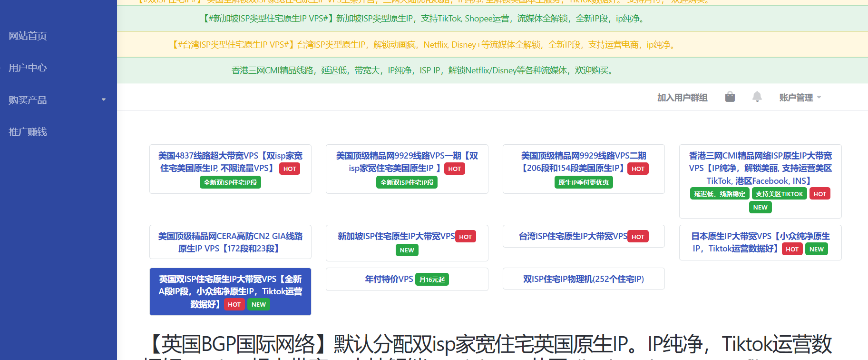Select 日本原生IP大带宽VPS card
Screen dimensions: 868x360
point(761,242)
